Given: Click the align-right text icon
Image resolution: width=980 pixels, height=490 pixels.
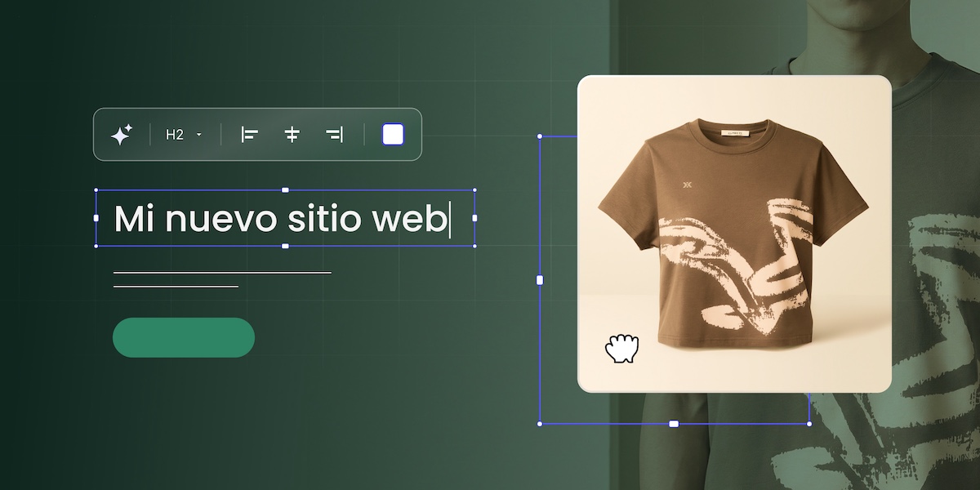Looking at the screenshot, I should pos(334,133).
